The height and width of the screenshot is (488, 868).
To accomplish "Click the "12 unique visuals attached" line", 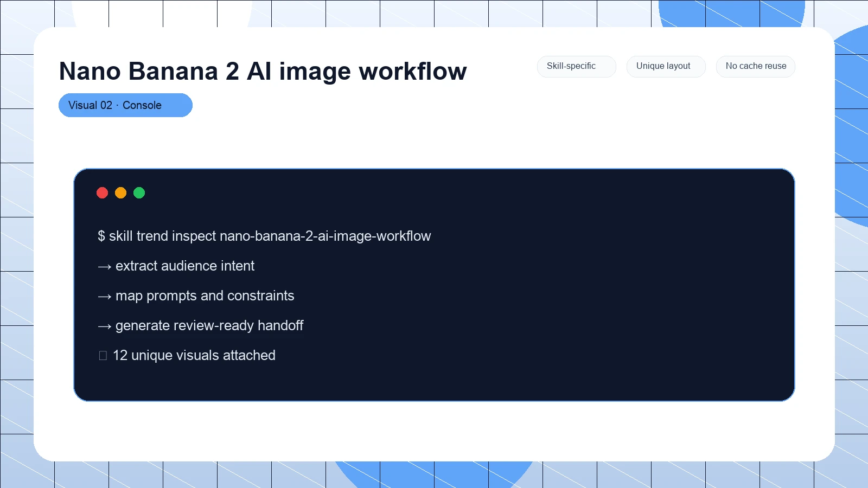I will click(187, 355).
